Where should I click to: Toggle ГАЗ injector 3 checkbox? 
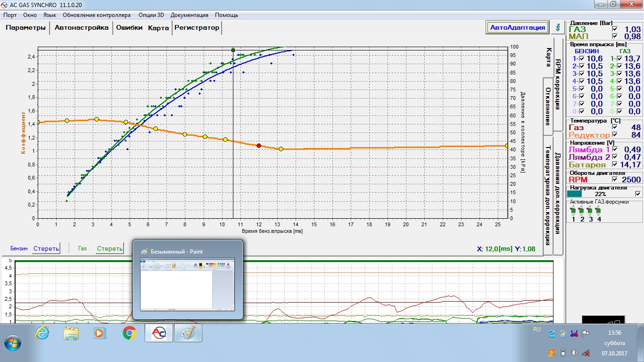pyautogui.click(x=619, y=74)
